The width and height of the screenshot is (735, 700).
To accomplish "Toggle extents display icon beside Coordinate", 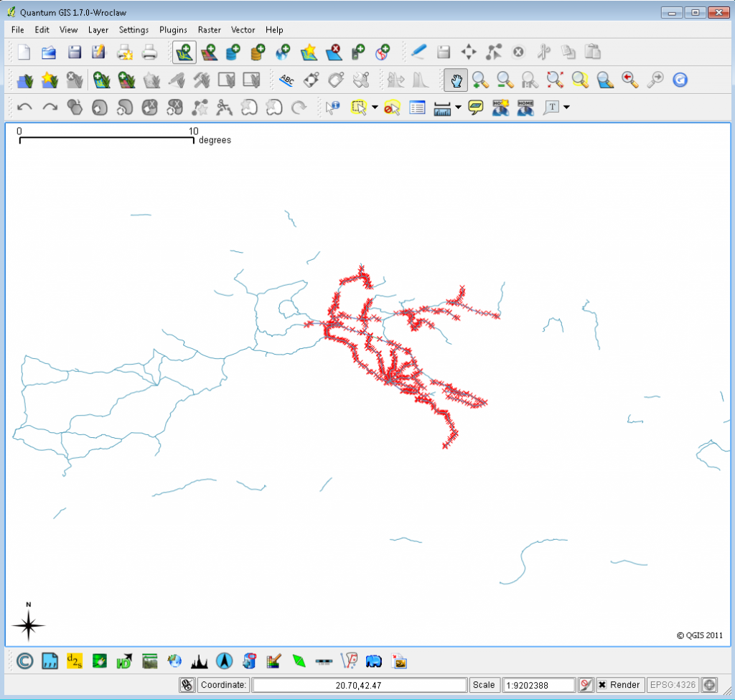I will [187, 685].
